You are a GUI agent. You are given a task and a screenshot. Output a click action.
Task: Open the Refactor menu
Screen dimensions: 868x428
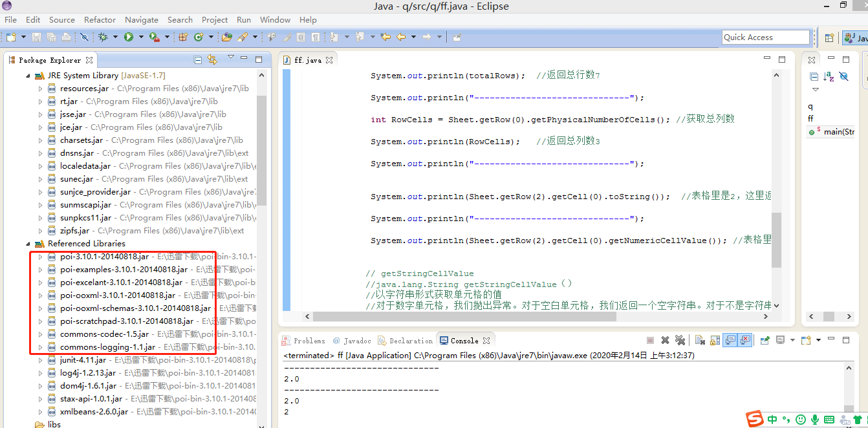[x=100, y=19]
